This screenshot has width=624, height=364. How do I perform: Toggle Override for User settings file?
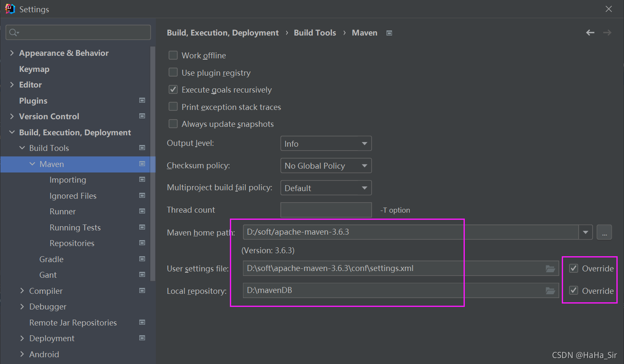574,268
